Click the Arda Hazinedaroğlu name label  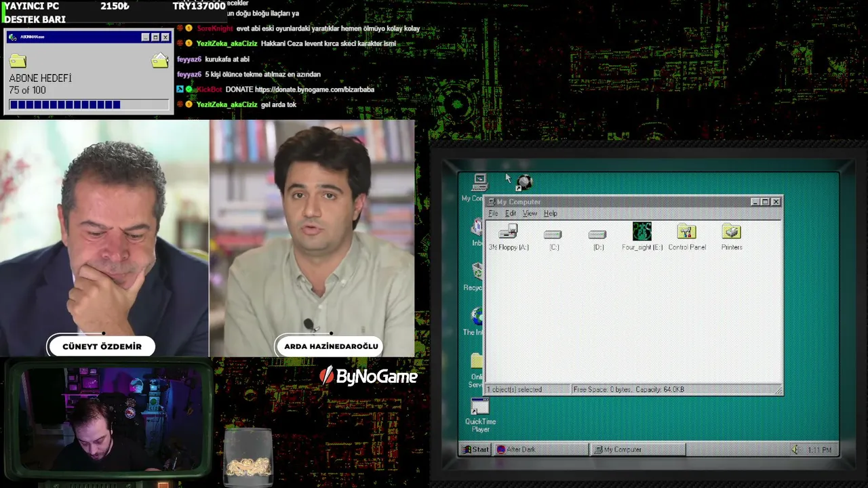[331, 346]
